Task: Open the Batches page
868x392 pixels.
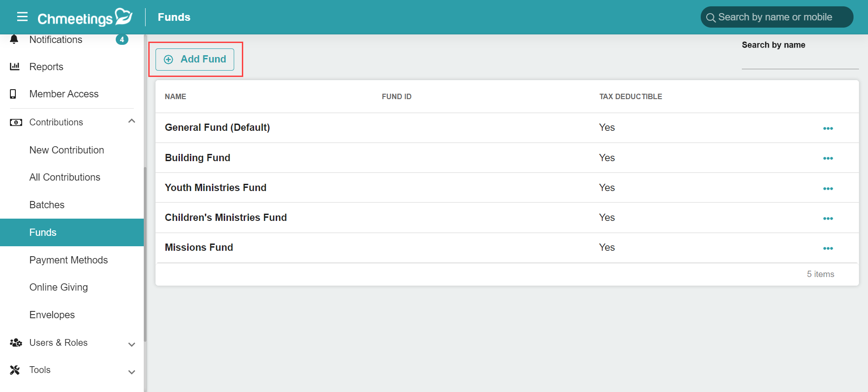Action: pos(47,205)
